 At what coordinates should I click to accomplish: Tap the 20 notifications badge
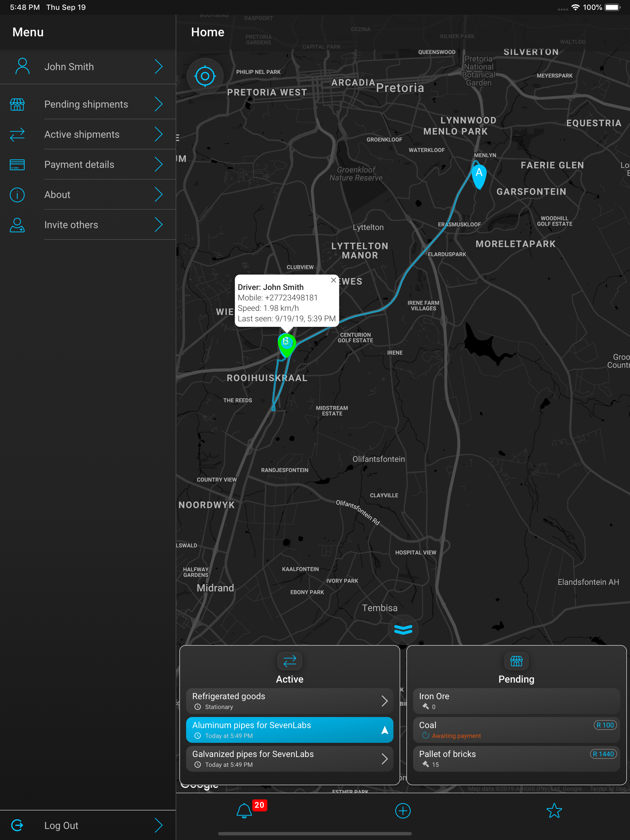259,805
